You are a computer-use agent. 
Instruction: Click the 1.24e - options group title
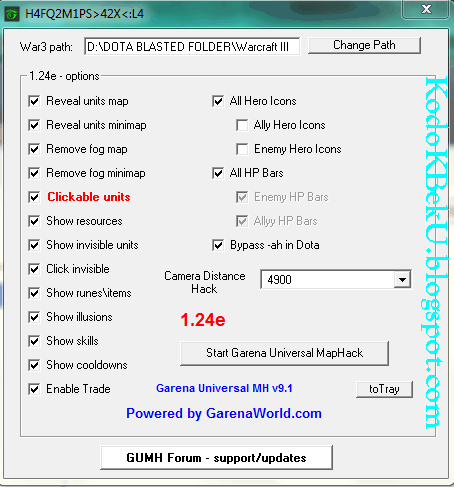(64, 76)
